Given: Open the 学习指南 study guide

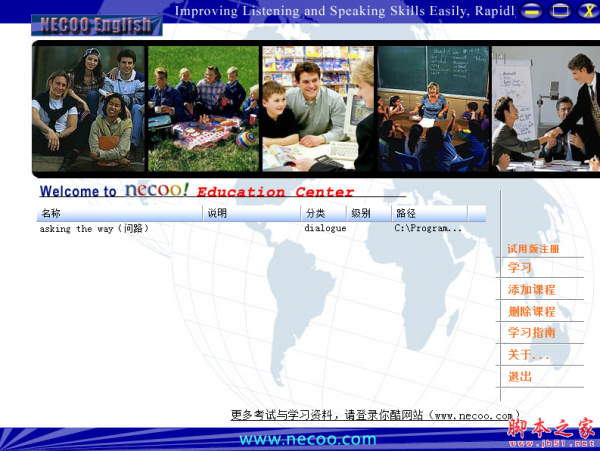Looking at the screenshot, I should 532,332.
